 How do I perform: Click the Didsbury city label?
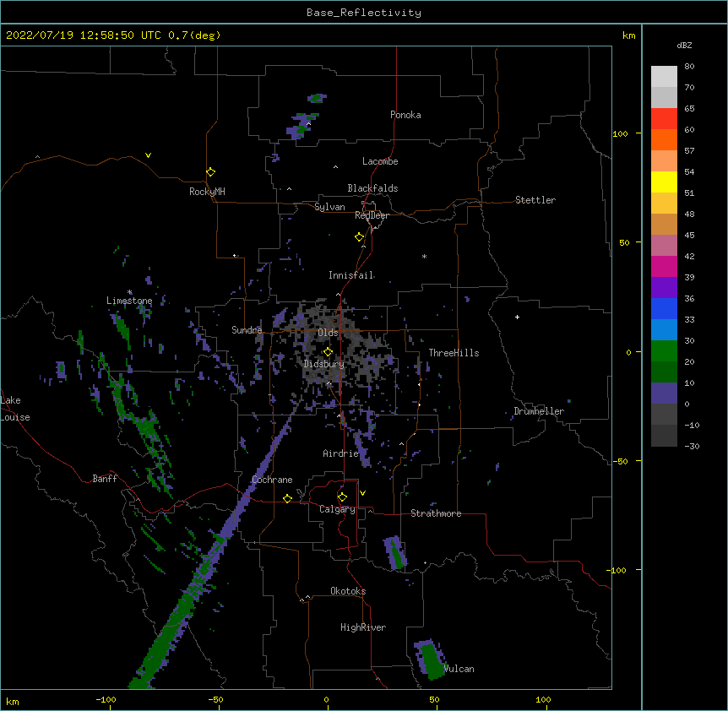[324, 364]
